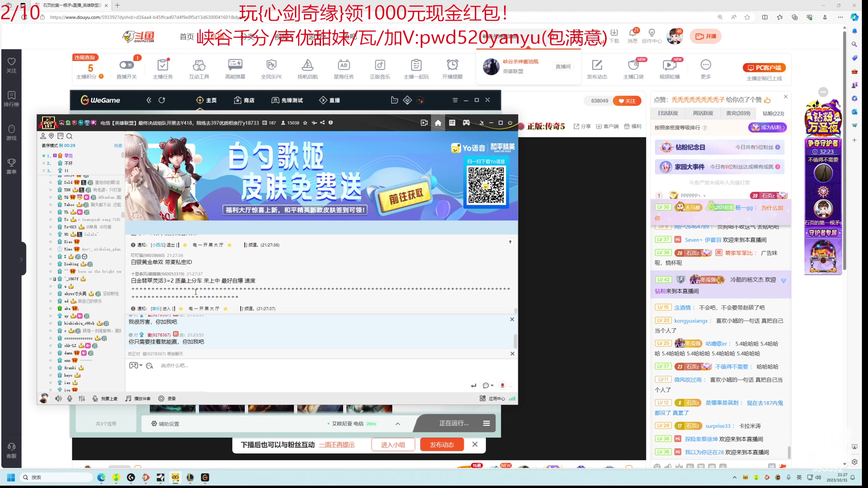Screen dimensions: 868x488
Task: Open 全民乐PK icon
Action: tap(271, 64)
